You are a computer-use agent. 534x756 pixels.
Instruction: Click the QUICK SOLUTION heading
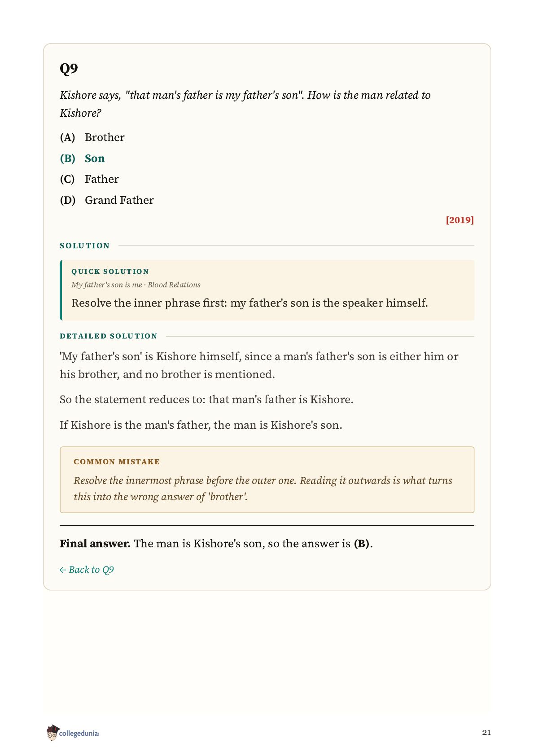tap(110, 272)
